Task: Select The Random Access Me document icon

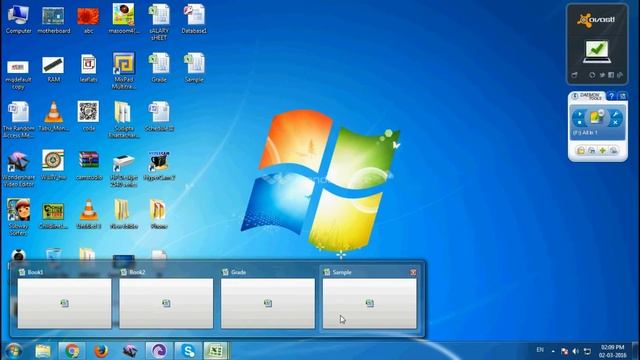Action: (18, 120)
